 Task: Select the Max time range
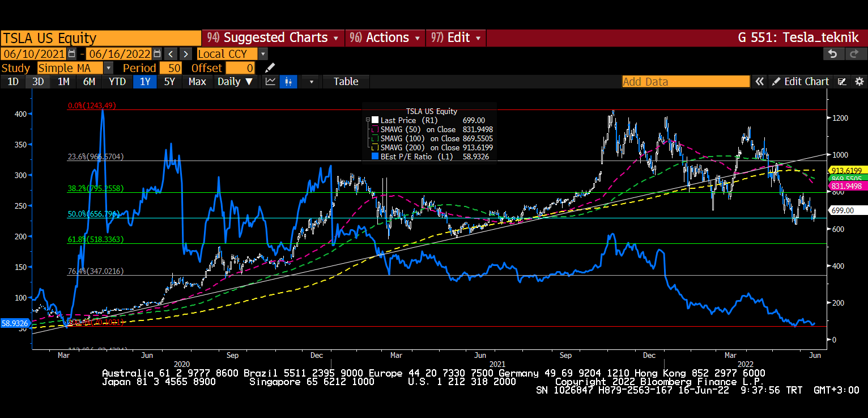[x=197, y=82]
